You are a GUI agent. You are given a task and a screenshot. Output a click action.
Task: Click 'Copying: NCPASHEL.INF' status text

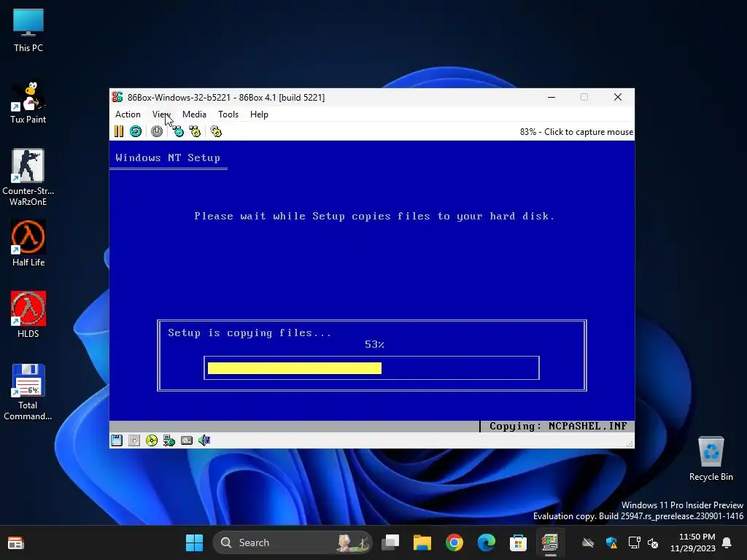(558, 426)
